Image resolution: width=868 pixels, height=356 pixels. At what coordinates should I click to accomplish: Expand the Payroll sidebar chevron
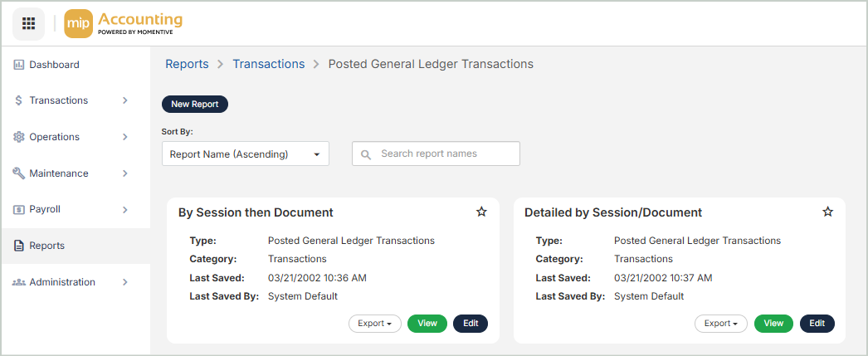click(125, 210)
